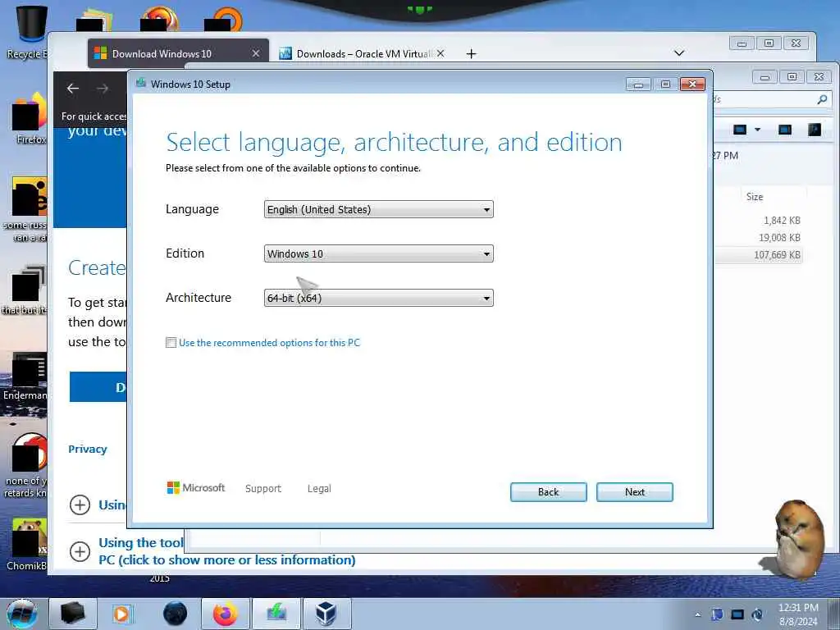840x630 pixels.
Task: Open the Edition dropdown showing Windows 10
Action: [x=378, y=254]
